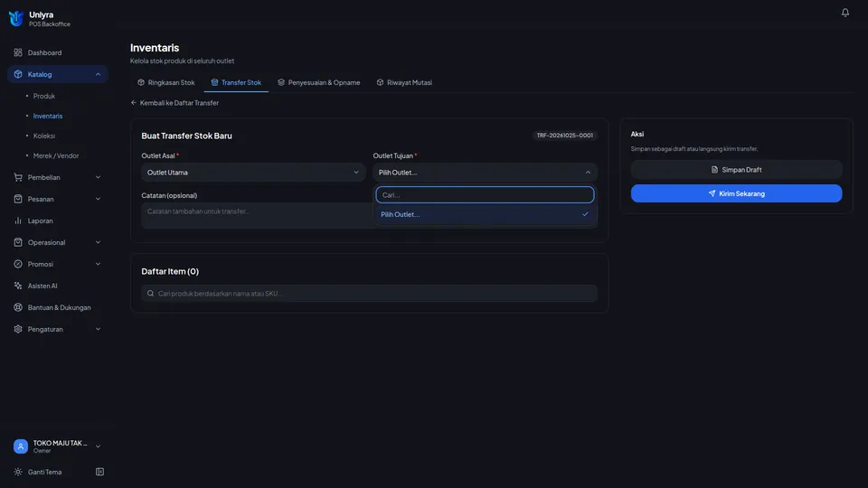Click the Simpan Draft button
Viewport: 868px width, 488px height.
tap(736, 169)
